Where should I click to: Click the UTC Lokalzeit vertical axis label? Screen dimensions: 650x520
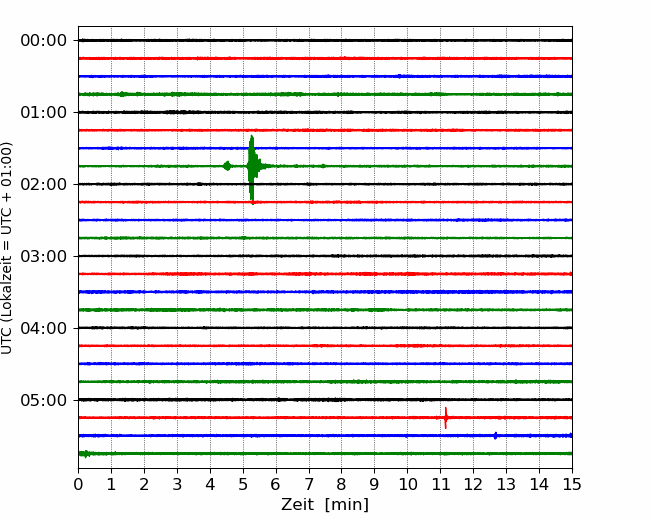7,248
